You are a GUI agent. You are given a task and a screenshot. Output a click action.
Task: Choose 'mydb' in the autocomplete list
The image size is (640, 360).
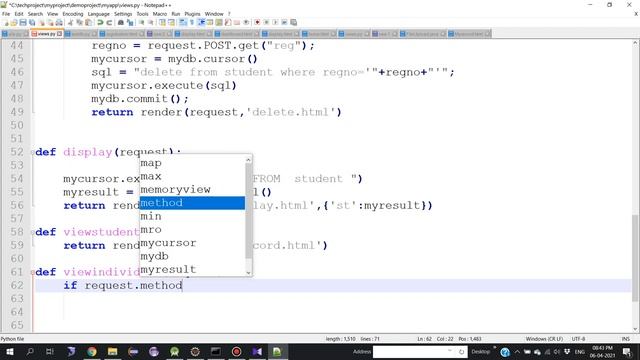pyautogui.click(x=192, y=256)
